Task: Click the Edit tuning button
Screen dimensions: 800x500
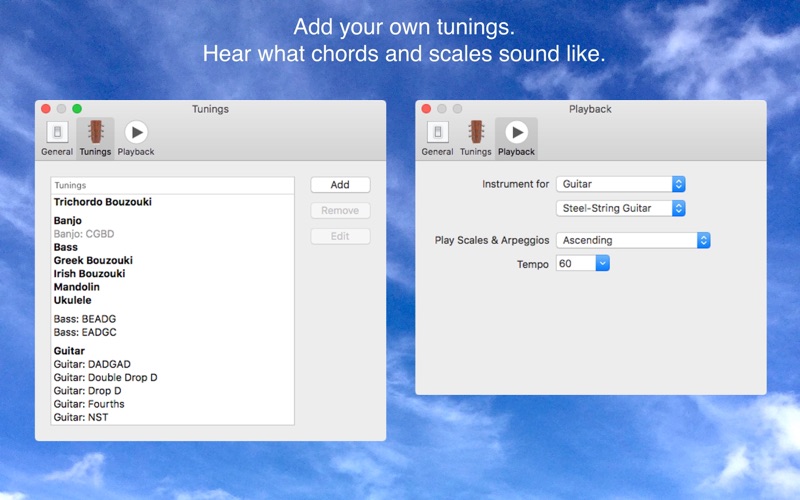Action: coord(340,236)
